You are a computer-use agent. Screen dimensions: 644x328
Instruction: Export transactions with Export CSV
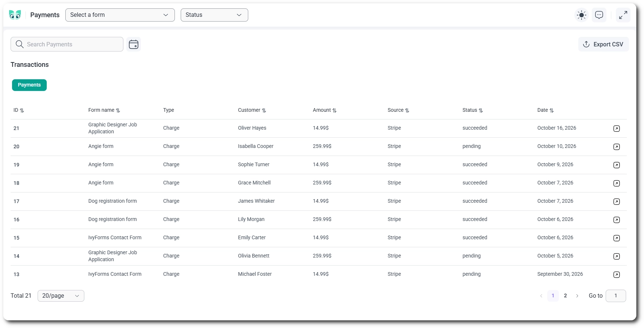coord(603,44)
